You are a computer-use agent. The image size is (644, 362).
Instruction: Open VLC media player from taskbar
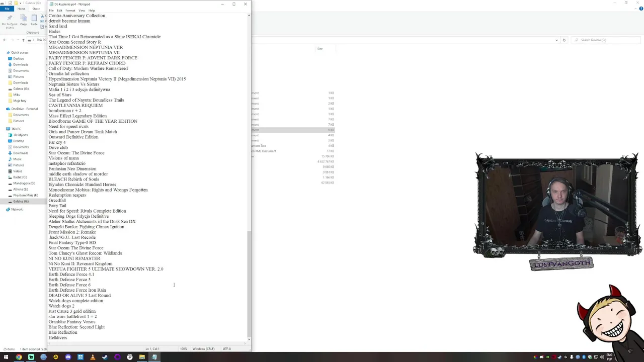93,357
